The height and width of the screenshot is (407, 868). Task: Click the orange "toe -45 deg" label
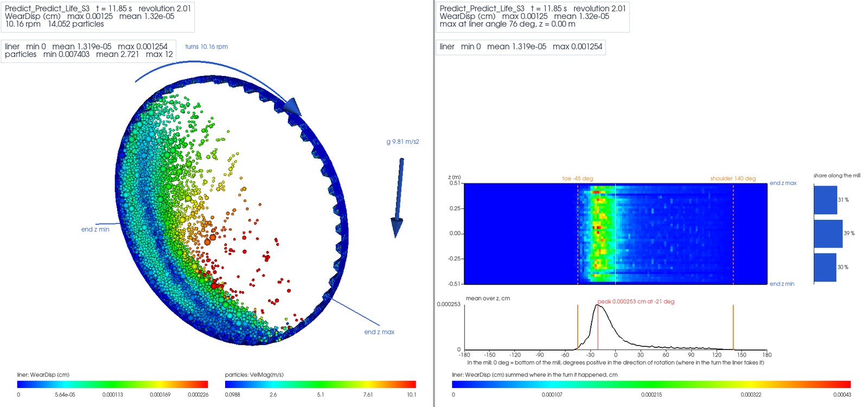coord(578,179)
